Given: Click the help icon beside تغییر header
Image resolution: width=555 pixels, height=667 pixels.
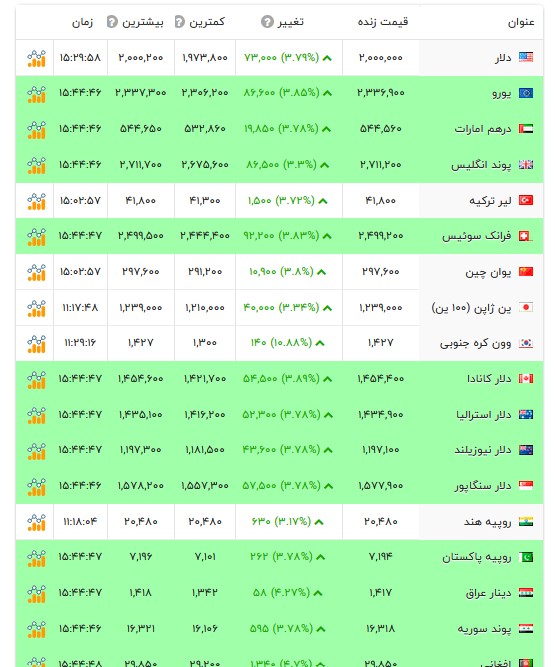Looking at the screenshot, I should pyautogui.click(x=267, y=21).
